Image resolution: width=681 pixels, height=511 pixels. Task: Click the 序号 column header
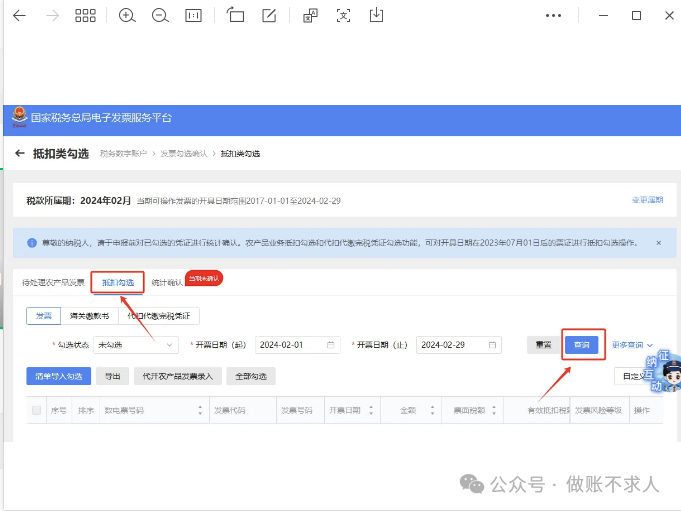(x=59, y=410)
